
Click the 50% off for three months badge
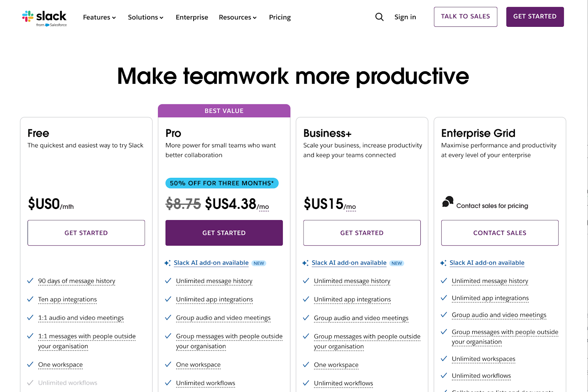pos(222,183)
